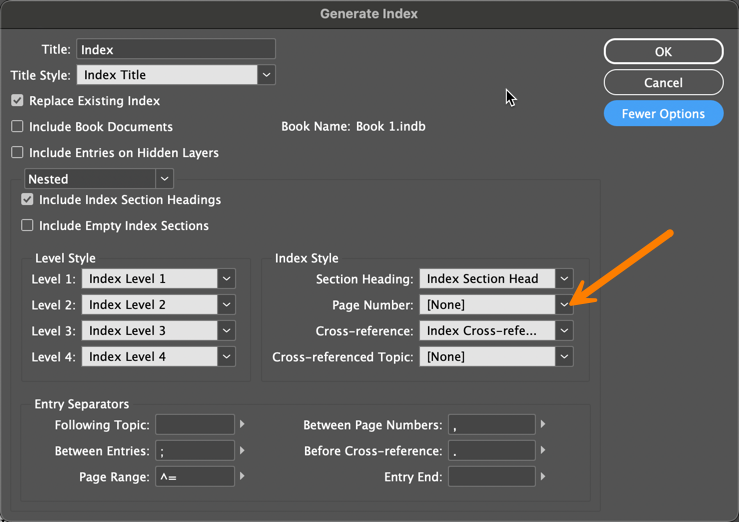The image size is (739, 522).
Task: Expand the Section Heading style dropdown
Action: pyautogui.click(x=564, y=279)
